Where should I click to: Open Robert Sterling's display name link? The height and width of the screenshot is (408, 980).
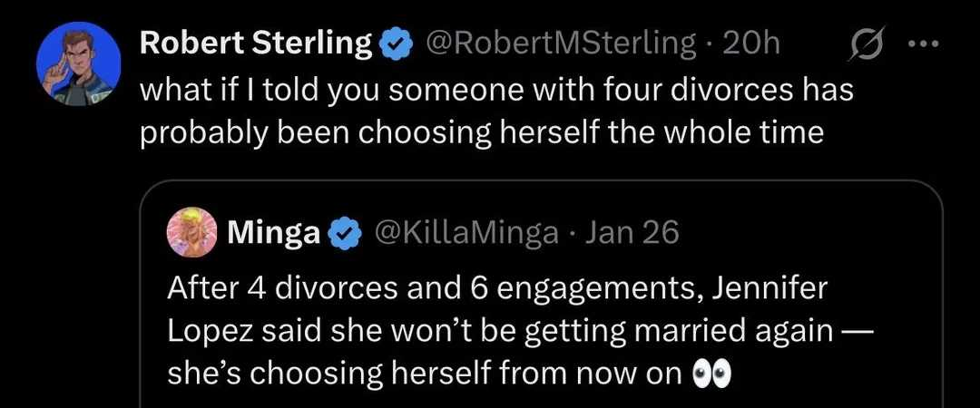point(258,43)
